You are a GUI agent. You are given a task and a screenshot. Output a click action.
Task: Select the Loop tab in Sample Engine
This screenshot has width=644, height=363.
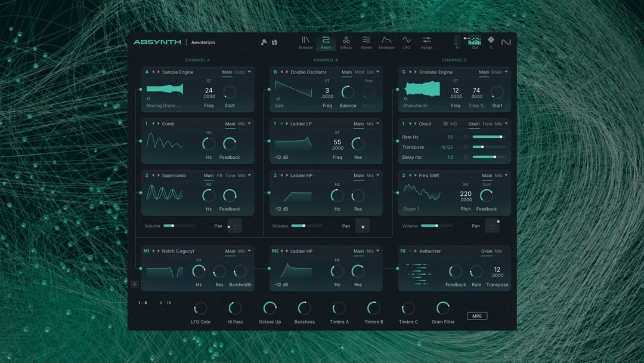point(240,72)
